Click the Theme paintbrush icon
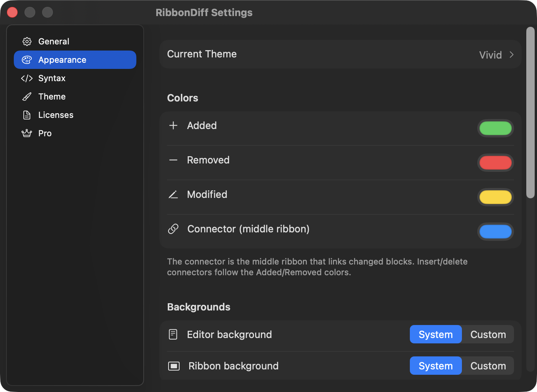 [27, 96]
